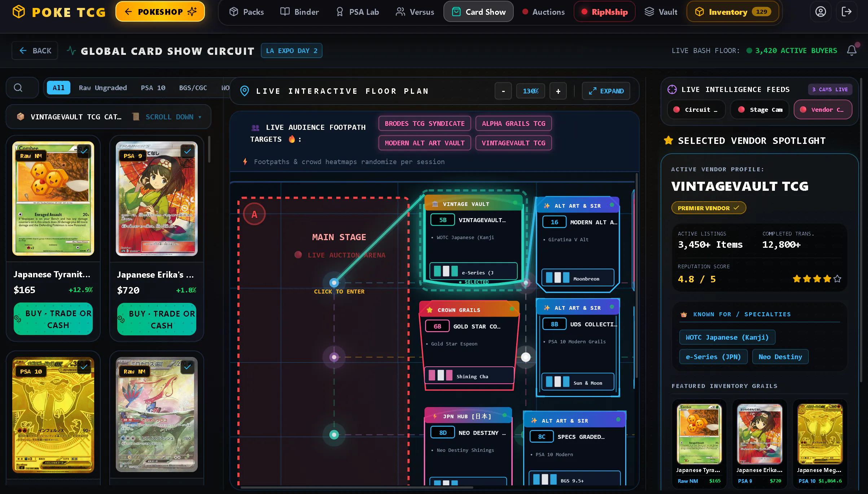868x494 pixels.
Task: Filter by PSA 10
Action: point(153,88)
